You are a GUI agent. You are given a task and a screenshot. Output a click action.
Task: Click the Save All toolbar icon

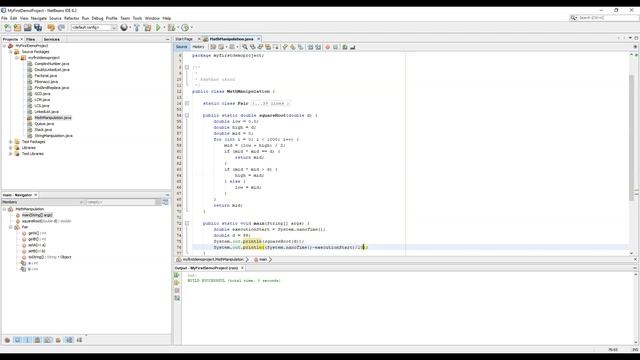click(38, 28)
